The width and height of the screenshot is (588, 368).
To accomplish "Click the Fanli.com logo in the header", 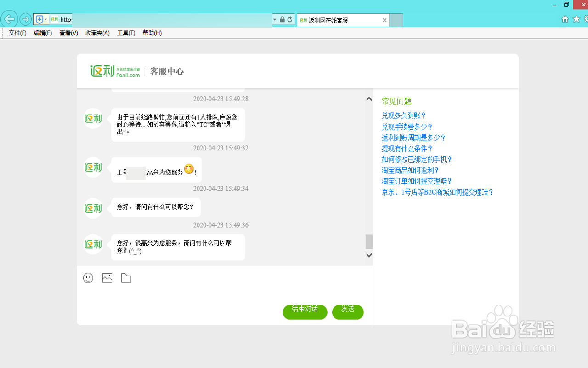I will pyautogui.click(x=114, y=71).
